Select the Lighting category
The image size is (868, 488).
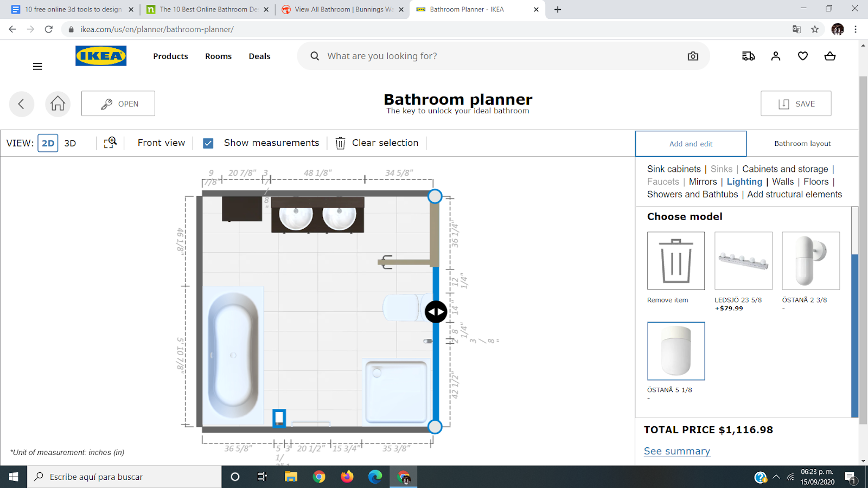pyautogui.click(x=744, y=182)
